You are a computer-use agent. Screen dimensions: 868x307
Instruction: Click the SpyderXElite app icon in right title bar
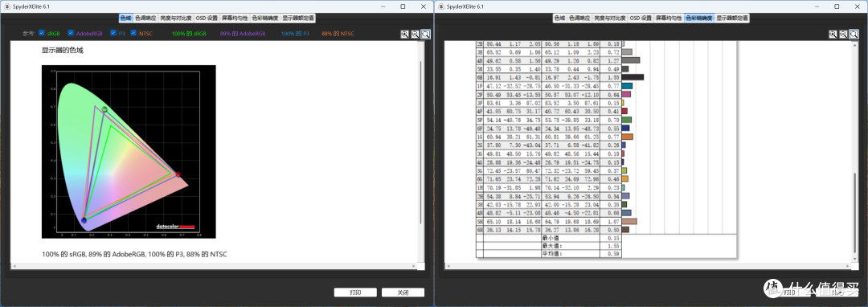pyautogui.click(x=441, y=6)
